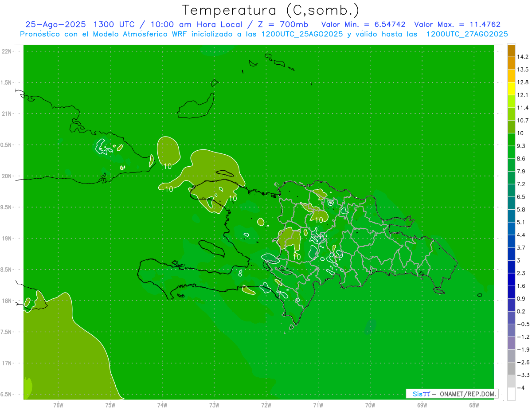
Task: Click the "11.4" color scale label
Action: (522, 108)
